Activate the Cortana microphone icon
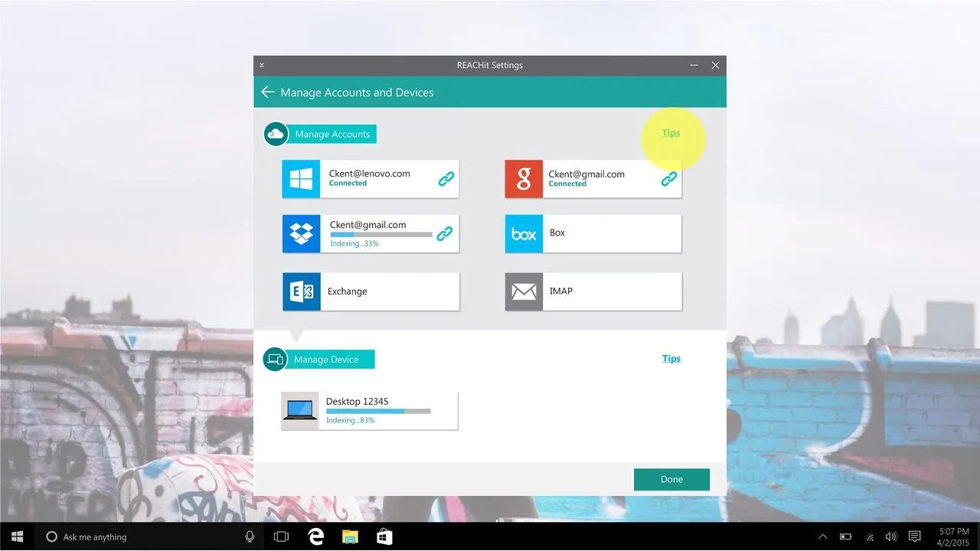 pyautogui.click(x=250, y=536)
